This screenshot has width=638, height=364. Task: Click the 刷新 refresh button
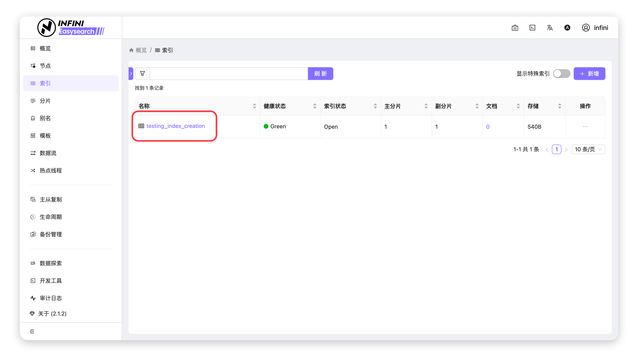(320, 74)
